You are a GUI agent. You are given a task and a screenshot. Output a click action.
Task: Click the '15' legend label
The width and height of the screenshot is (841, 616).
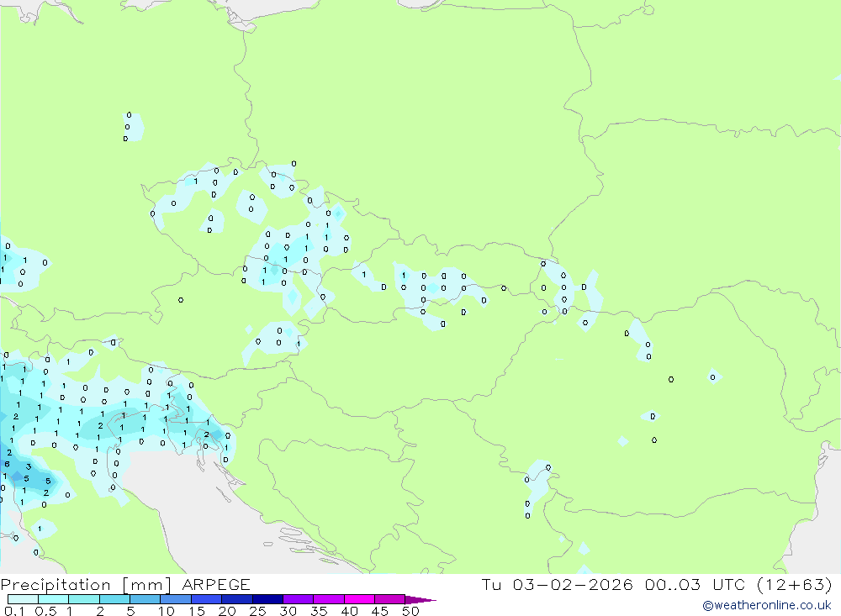coord(197,611)
